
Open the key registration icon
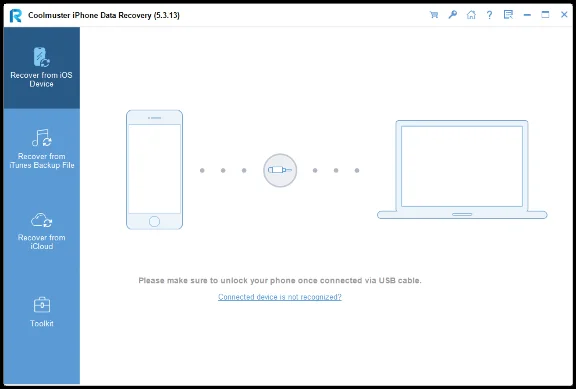[453, 15]
